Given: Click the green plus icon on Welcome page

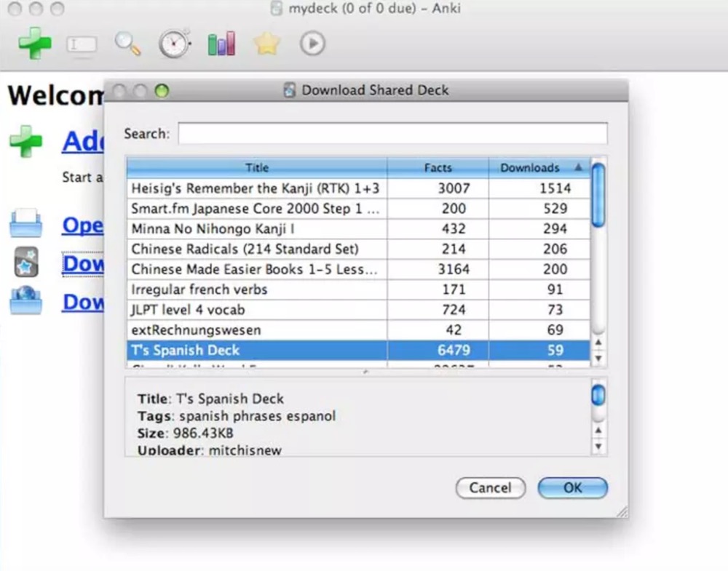Looking at the screenshot, I should (26, 141).
